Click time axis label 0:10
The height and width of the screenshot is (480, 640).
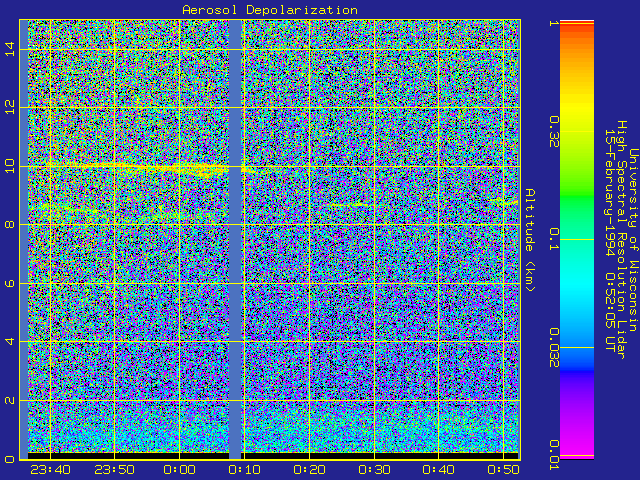tap(244, 470)
